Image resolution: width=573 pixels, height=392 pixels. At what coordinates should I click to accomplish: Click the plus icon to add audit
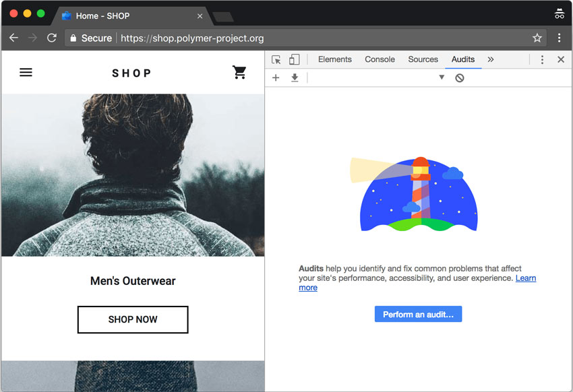pos(276,78)
